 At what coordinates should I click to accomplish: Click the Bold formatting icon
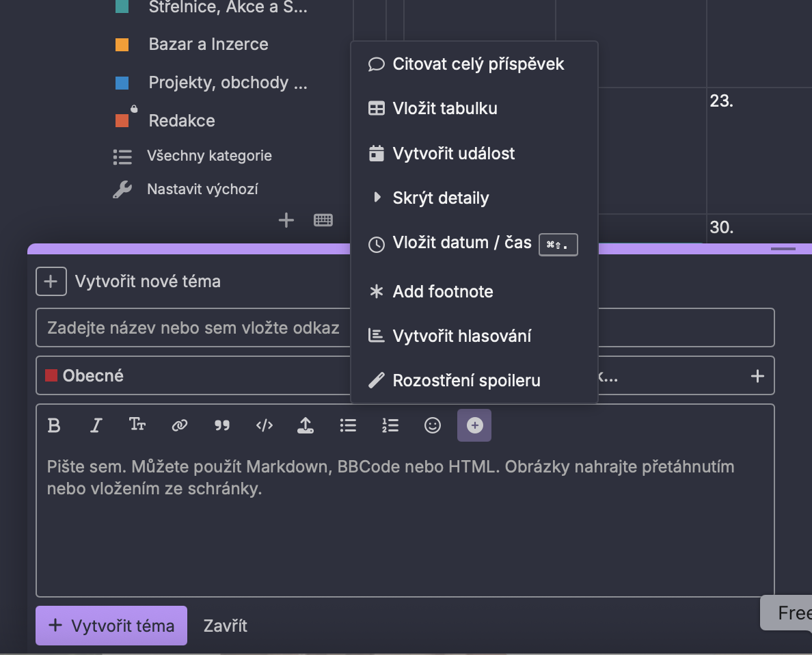point(54,425)
